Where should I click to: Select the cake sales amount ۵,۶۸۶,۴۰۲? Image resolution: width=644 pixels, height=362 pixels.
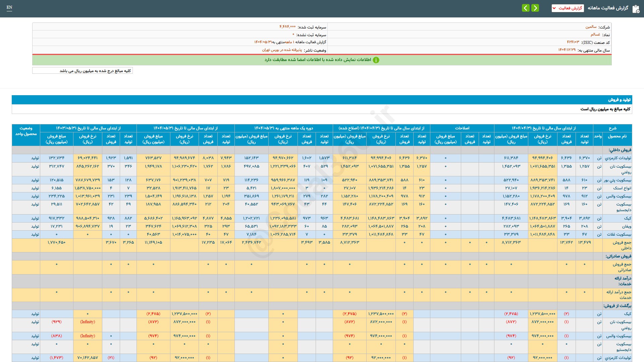(153, 218)
